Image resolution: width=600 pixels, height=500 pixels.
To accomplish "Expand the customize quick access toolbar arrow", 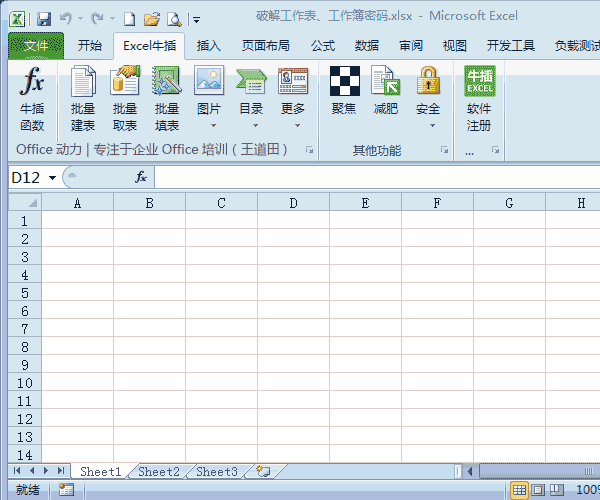I will [x=196, y=20].
